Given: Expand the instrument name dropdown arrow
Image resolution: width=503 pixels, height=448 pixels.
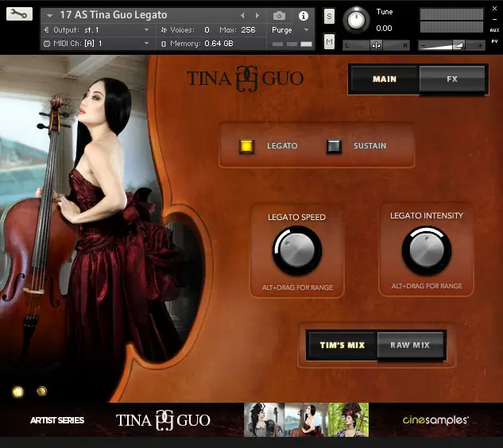Looking at the screenshot, I should click(x=49, y=15).
